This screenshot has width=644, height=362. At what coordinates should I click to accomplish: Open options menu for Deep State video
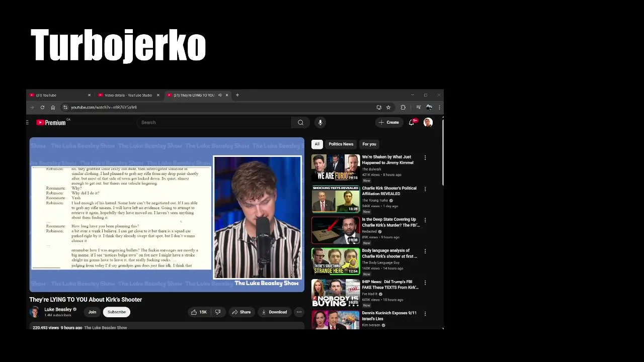(425, 220)
